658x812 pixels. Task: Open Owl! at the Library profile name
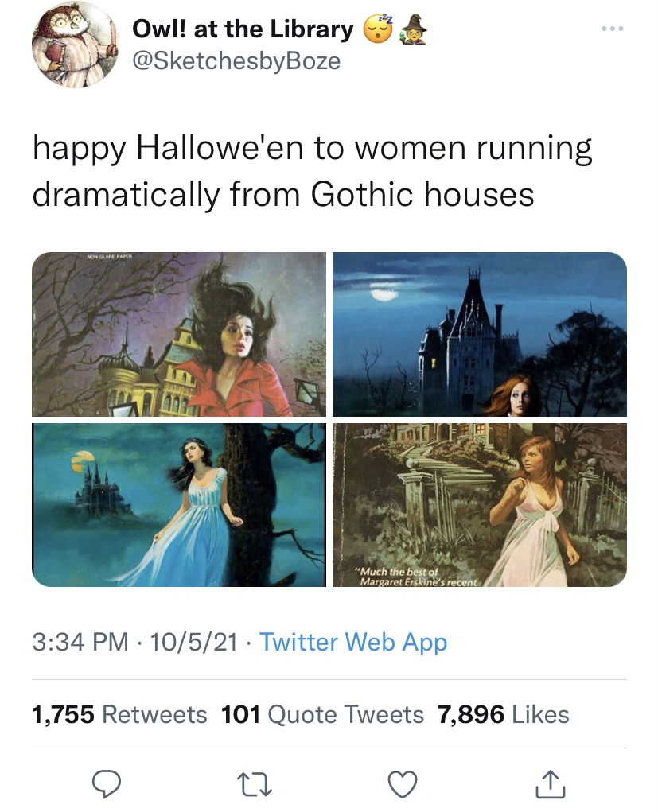point(243,29)
